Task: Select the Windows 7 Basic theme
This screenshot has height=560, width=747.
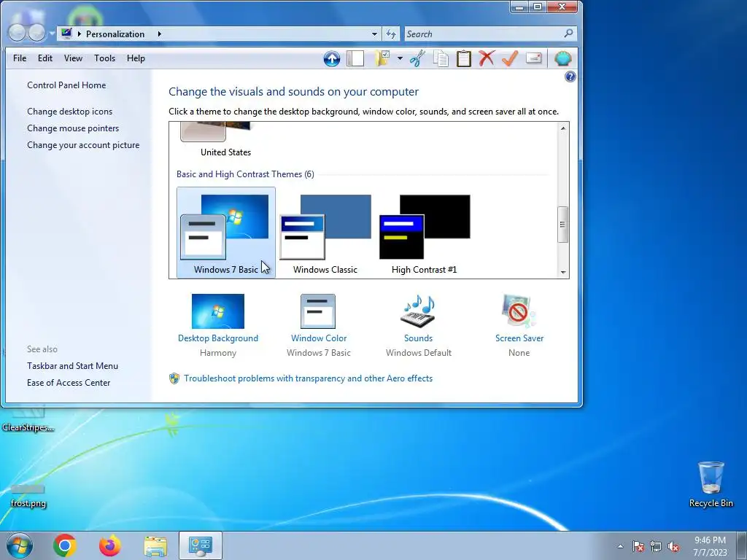Action: click(226, 233)
